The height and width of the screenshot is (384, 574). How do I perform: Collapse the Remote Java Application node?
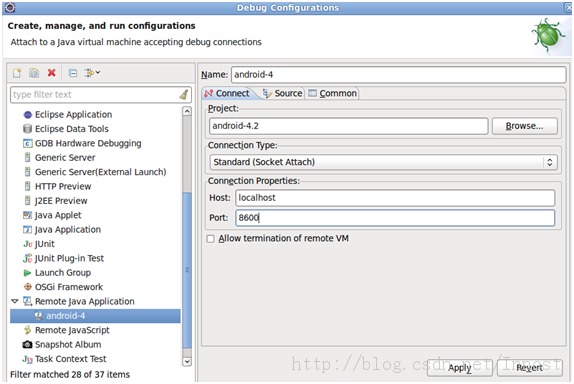pyautogui.click(x=15, y=301)
